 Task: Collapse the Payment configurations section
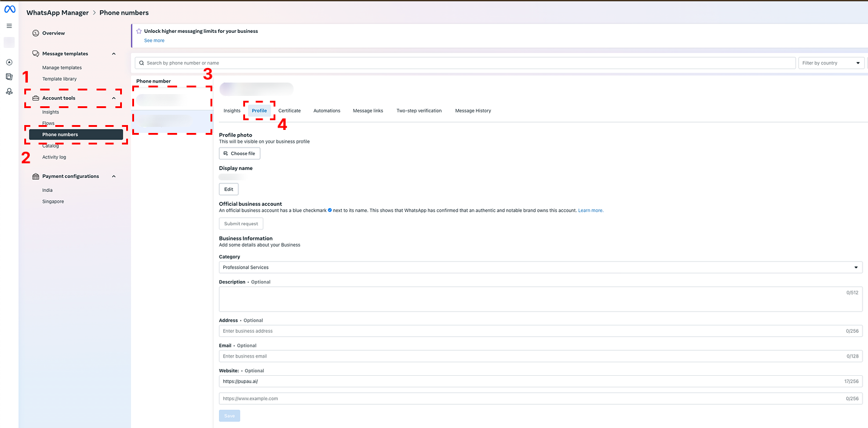114,177
